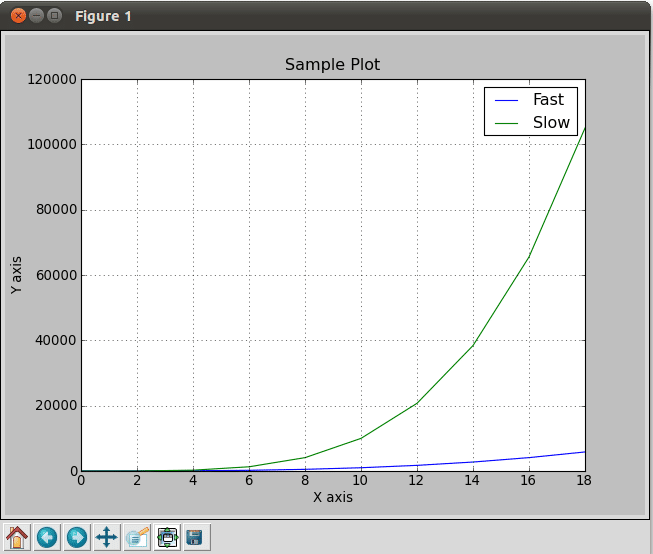
Task: Click the X axis label
Action: [332, 497]
